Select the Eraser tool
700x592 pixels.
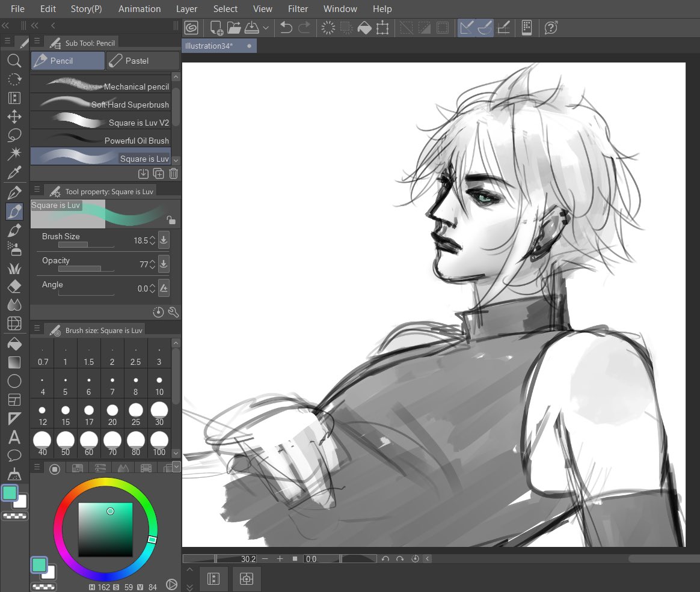point(14,287)
